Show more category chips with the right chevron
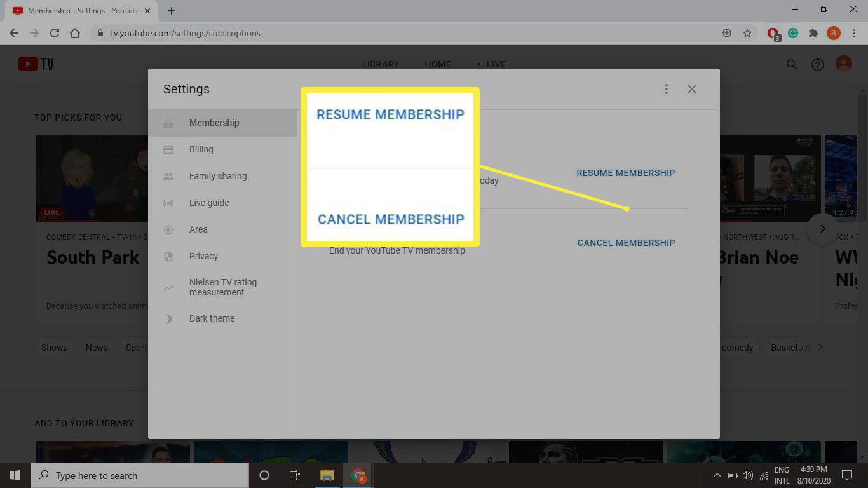 [x=820, y=347]
